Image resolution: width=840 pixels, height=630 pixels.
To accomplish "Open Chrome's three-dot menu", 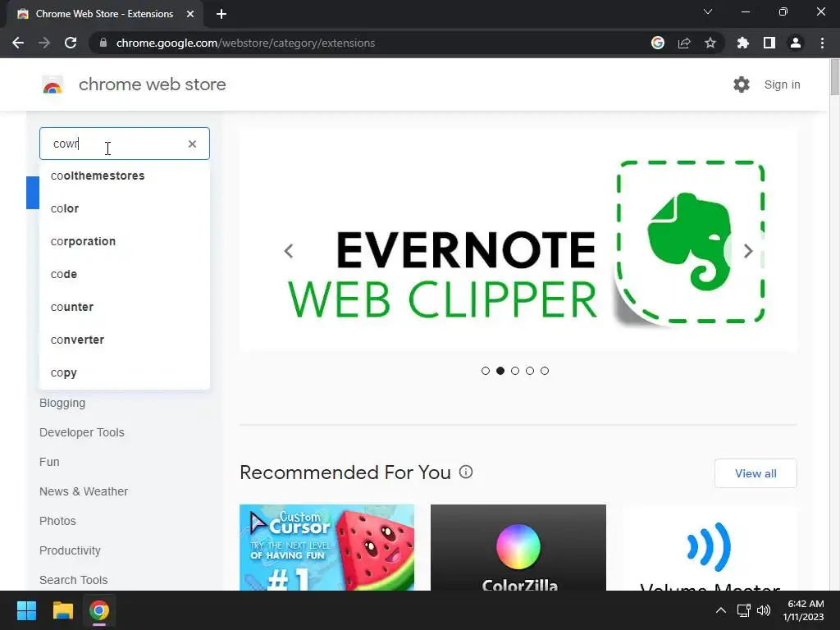I will click(822, 43).
